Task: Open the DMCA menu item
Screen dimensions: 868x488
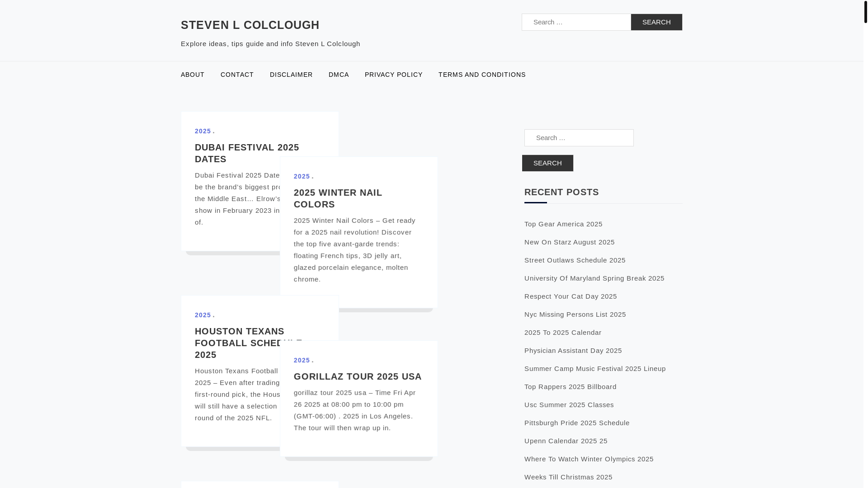Action: click(x=339, y=75)
